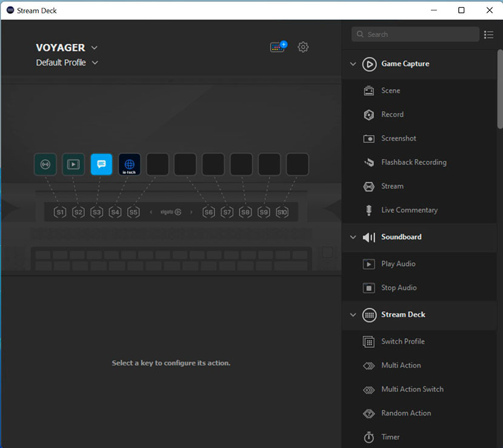
Task: Select the Stop Audio icon
Action: click(x=368, y=288)
